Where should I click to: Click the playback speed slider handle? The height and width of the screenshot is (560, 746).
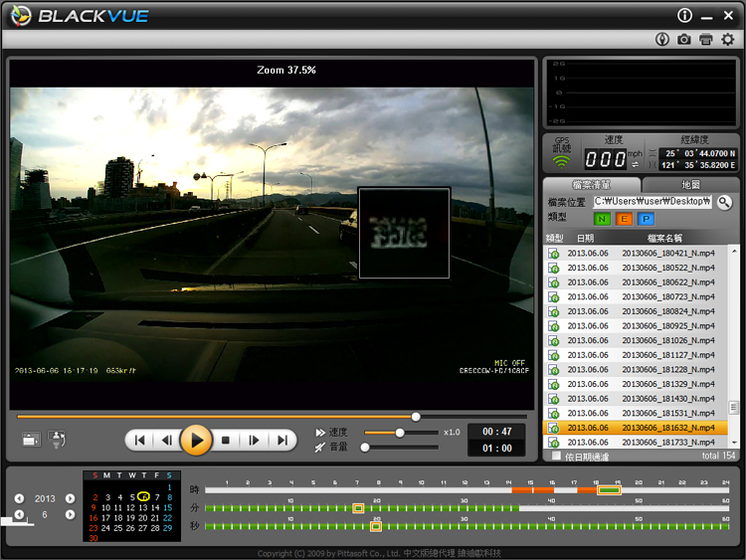click(x=400, y=433)
